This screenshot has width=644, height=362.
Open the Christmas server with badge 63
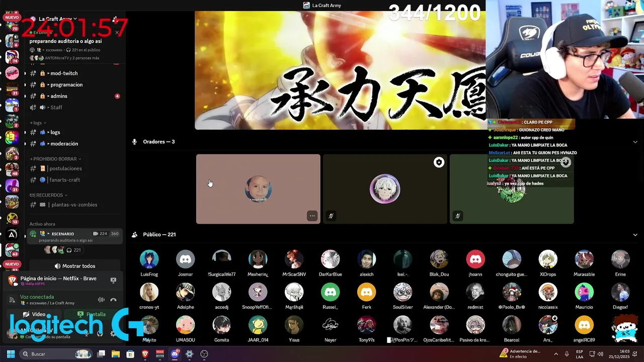pos(12,250)
